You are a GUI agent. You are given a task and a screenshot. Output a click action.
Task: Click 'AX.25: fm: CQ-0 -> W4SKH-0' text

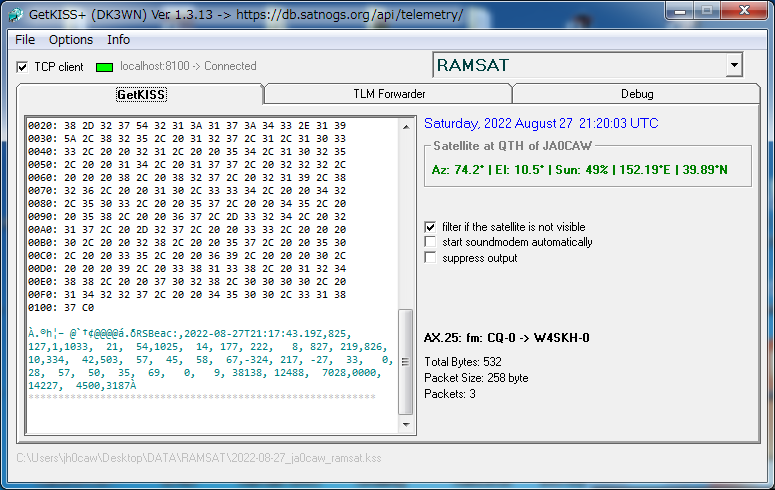pos(507,338)
